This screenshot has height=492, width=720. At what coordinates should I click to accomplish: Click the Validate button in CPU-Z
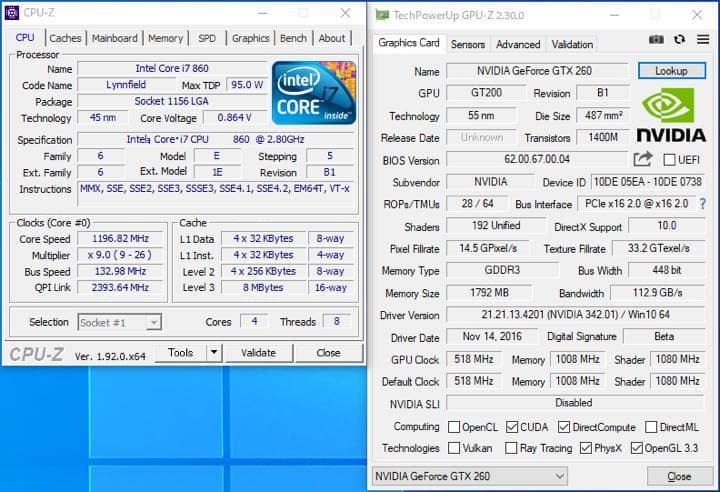click(x=258, y=353)
